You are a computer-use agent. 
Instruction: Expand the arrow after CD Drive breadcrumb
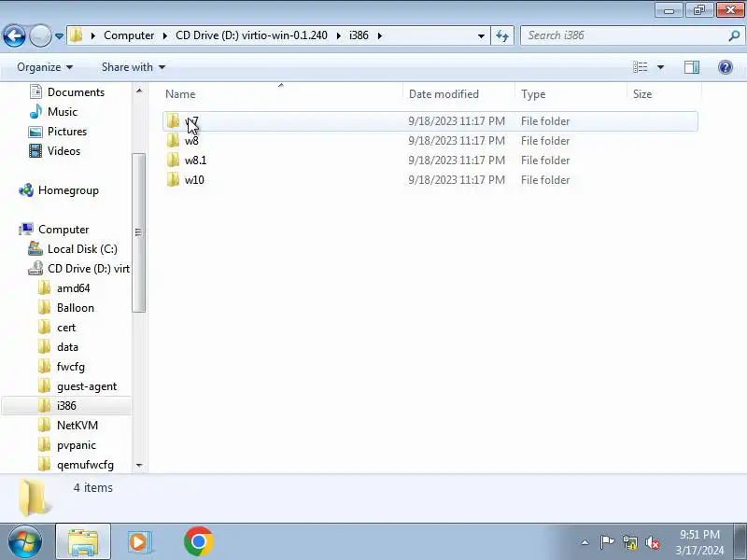coord(339,35)
